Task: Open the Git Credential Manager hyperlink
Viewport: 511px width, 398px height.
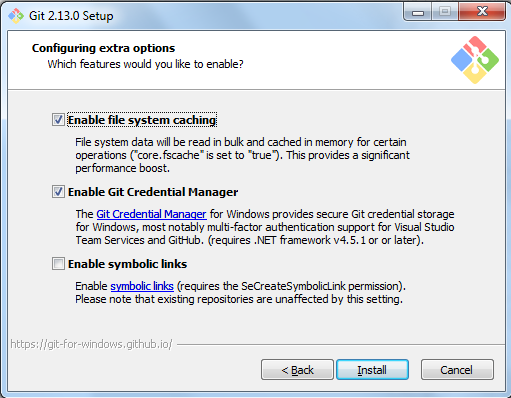Action: (151, 214)
